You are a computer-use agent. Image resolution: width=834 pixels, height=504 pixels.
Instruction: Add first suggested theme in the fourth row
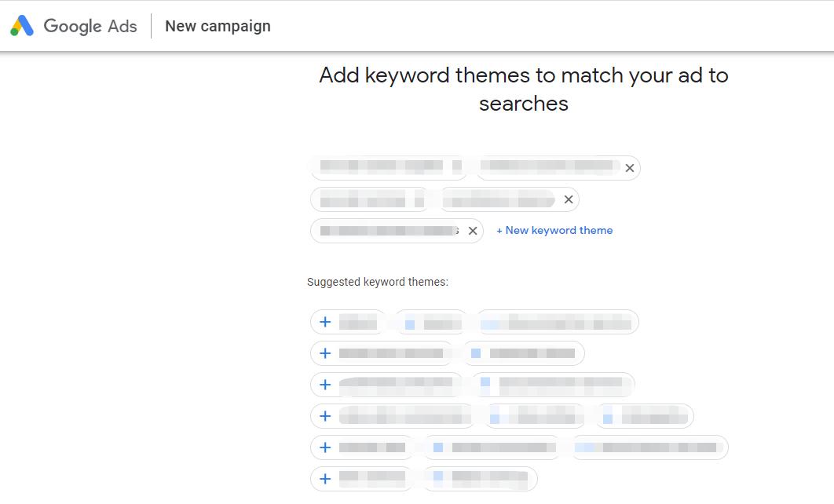point(325,416)
